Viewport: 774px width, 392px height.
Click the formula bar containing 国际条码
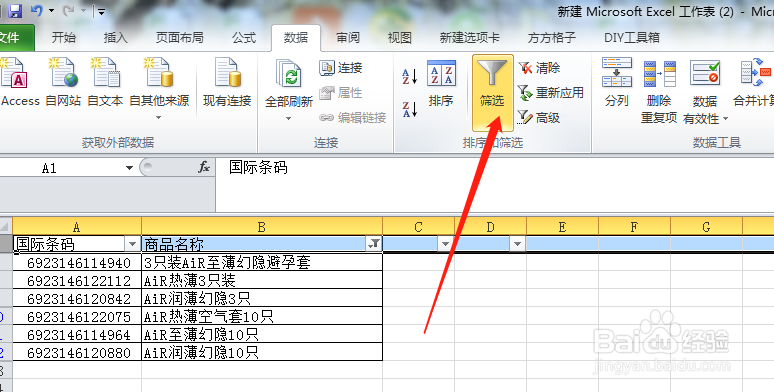(x=495, y=185)
